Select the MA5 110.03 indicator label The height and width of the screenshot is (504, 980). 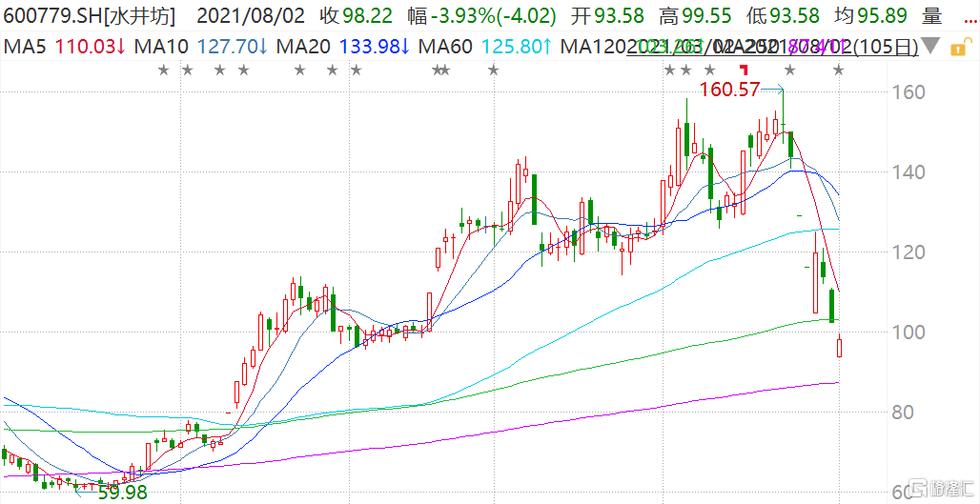tap(65, 47)
